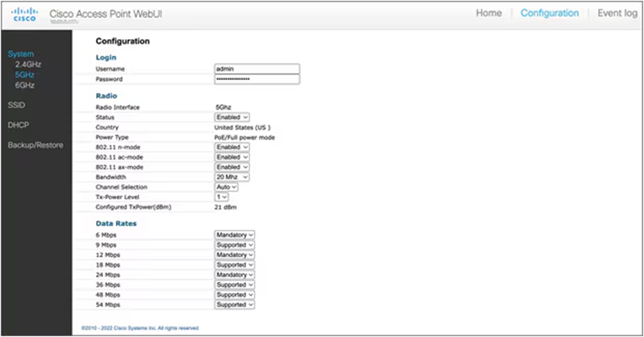
Task: Click the Cisco Access Point WebUI title
Action: click(x=105, y=14)
